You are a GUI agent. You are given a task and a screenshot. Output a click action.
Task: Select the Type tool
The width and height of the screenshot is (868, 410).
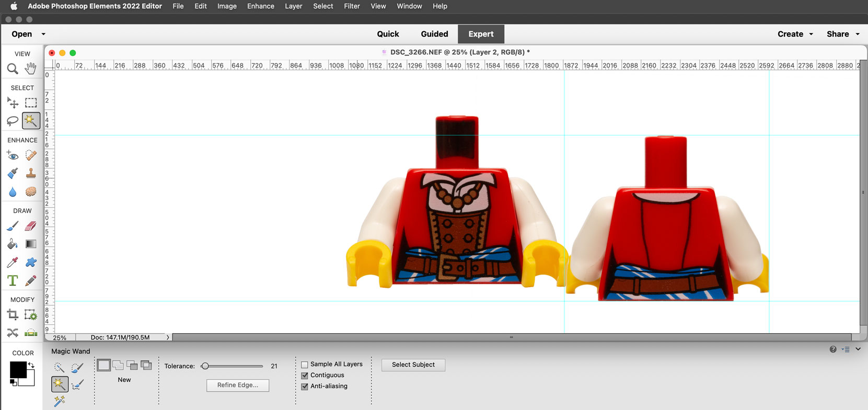coord(13,280)
